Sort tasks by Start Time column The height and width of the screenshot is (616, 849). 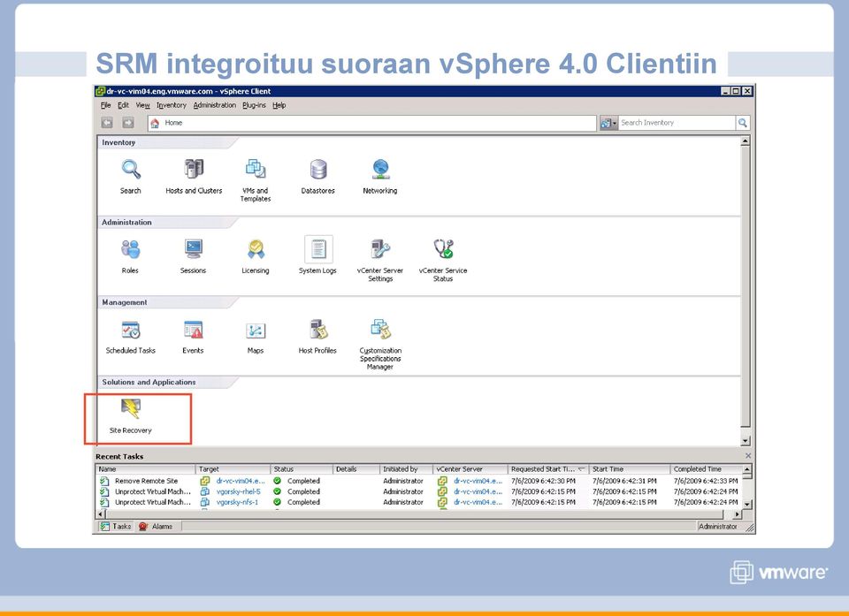click(x=630, y=469)
